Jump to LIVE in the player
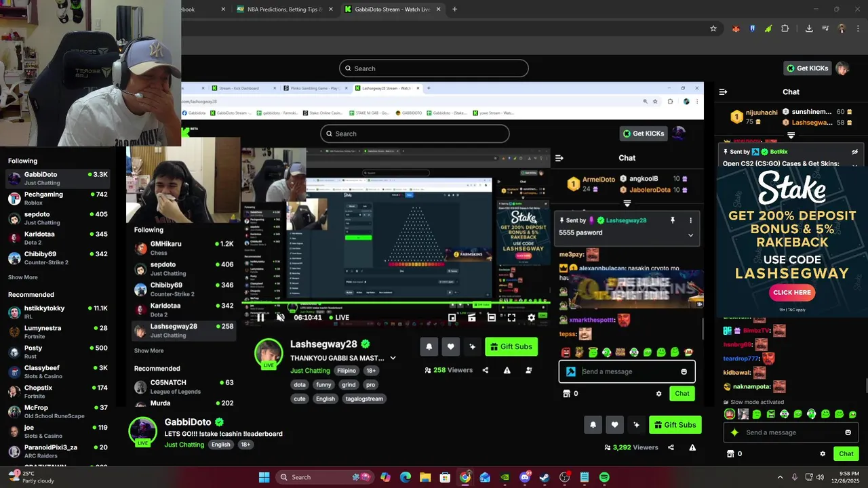Viewport: 868px width, 488px height. coord(339,317)
